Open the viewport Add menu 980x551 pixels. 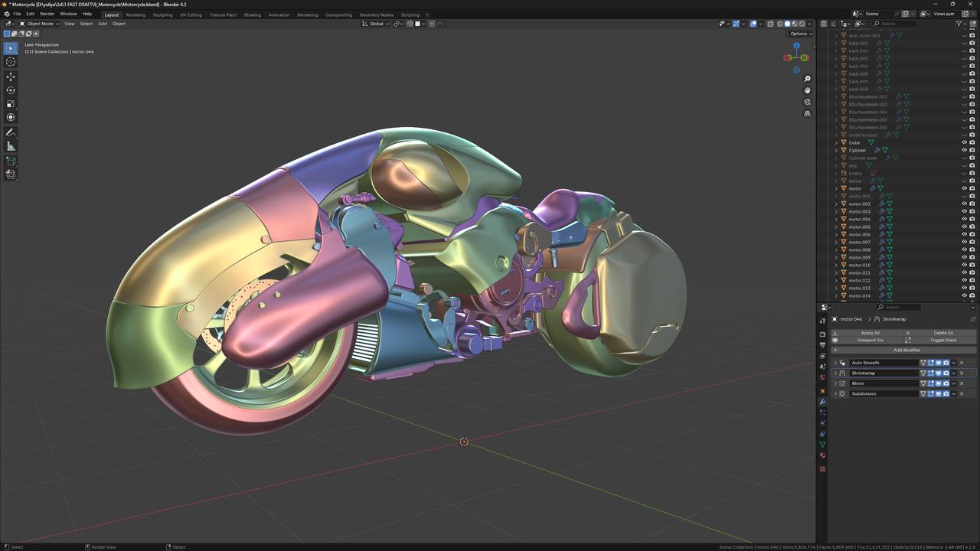click(103, 24)
